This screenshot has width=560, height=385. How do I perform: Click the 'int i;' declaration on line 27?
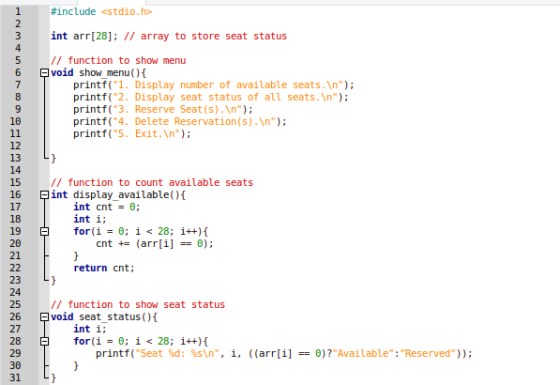coord(90,329)
